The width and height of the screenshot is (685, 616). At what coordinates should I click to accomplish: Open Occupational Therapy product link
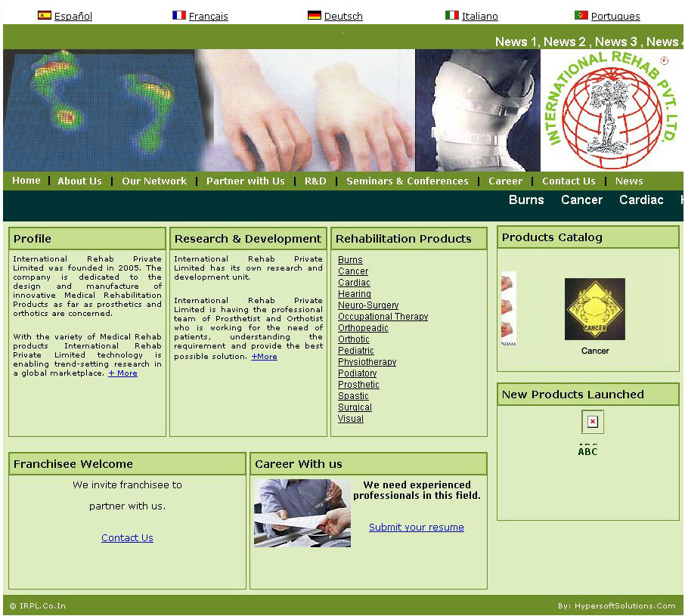383,317
